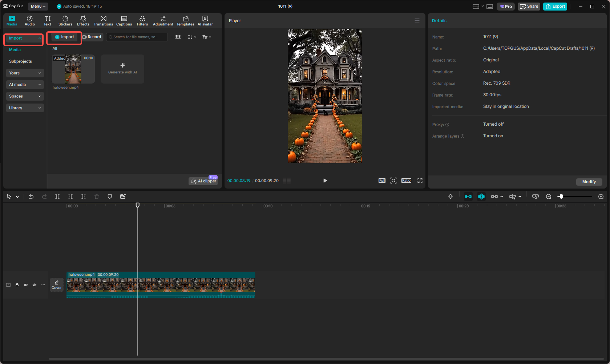Click the Record voiceover microphone icon
This screenshot has width=610, height=364.
[451, 196]
